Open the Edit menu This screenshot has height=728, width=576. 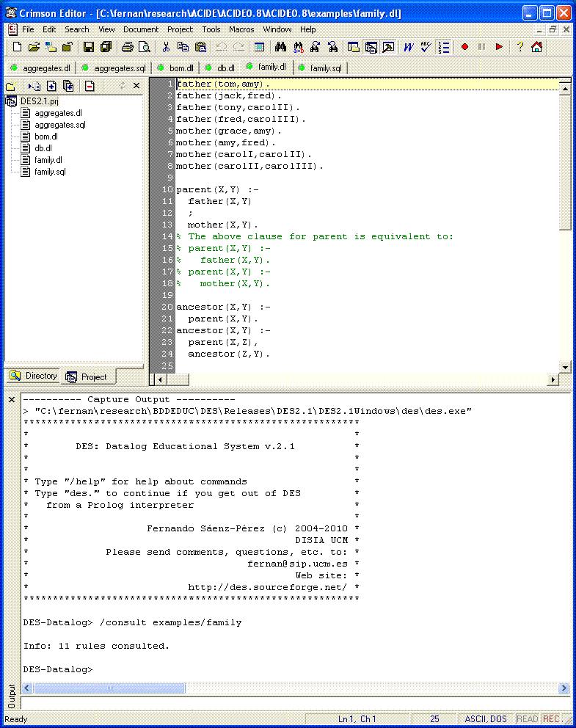coord(49,29)
